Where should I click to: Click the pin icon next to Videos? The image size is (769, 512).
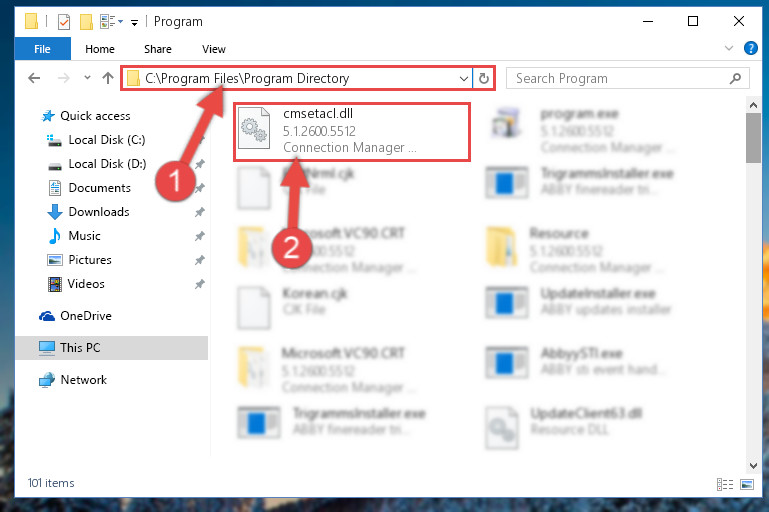tap(200, 284)
